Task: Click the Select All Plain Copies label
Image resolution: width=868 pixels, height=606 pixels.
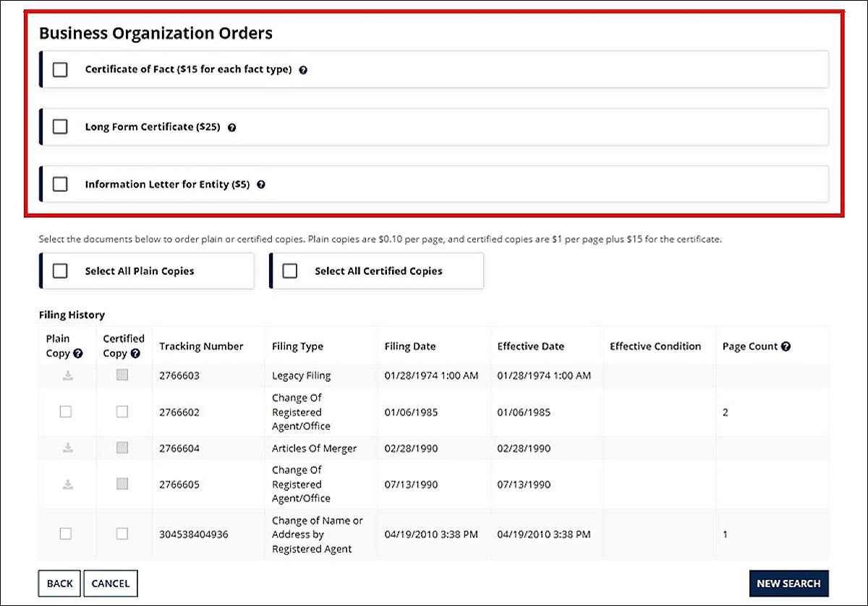Action: point(140,271)
